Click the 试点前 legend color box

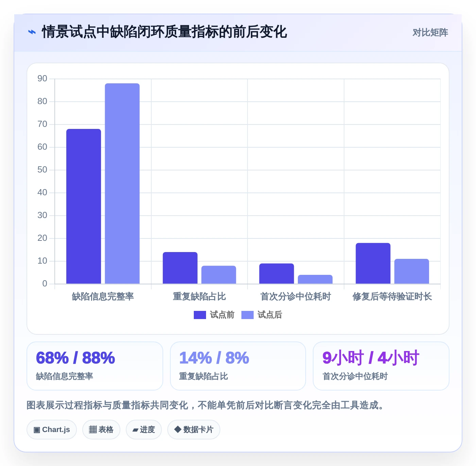point(200,315)
